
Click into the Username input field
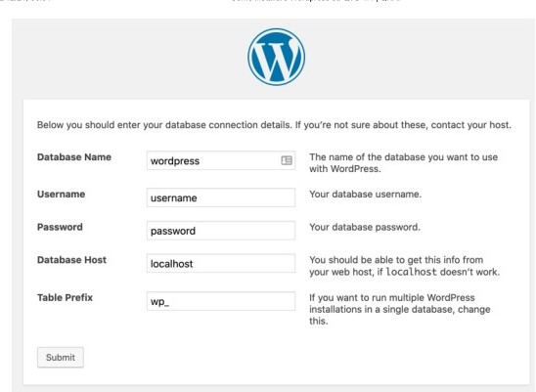tap(221, 197)
